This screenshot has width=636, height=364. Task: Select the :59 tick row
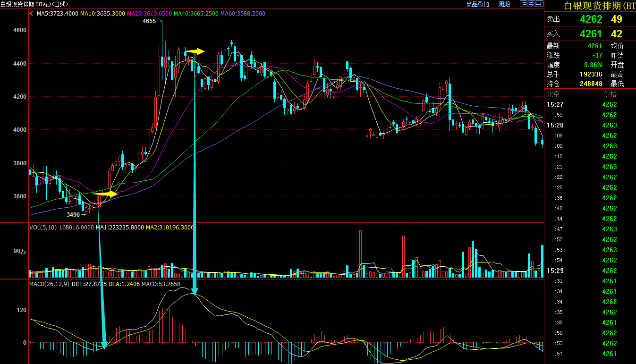point(590,115)
